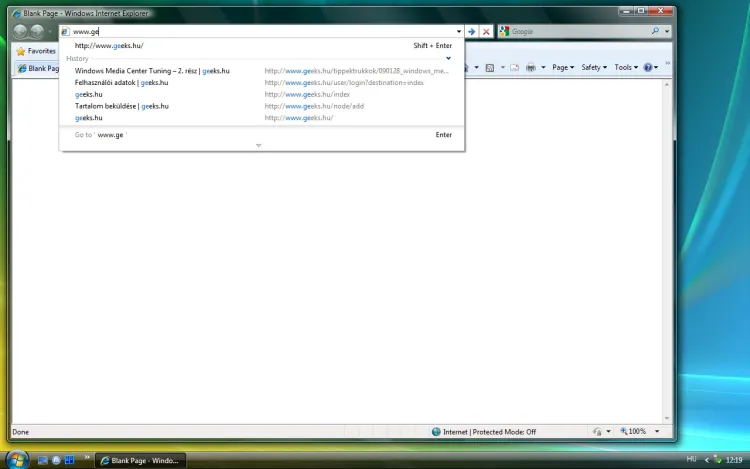Click the red Stop button
Viewport: 750px width, 469px height.
click(486, 32)
